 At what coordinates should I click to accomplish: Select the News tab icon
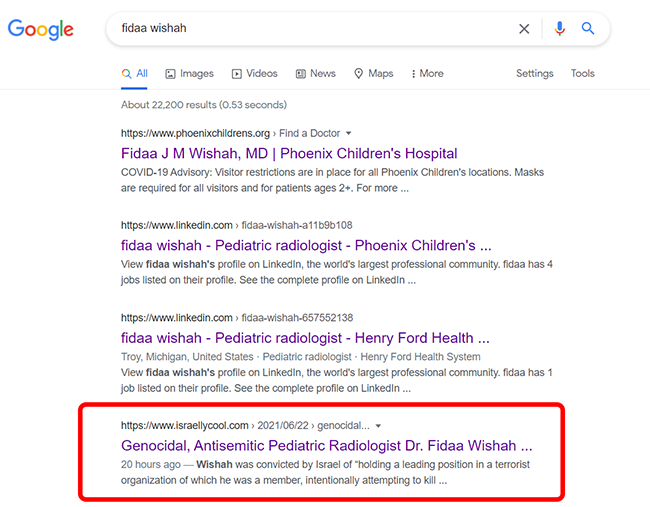(301, 74)
